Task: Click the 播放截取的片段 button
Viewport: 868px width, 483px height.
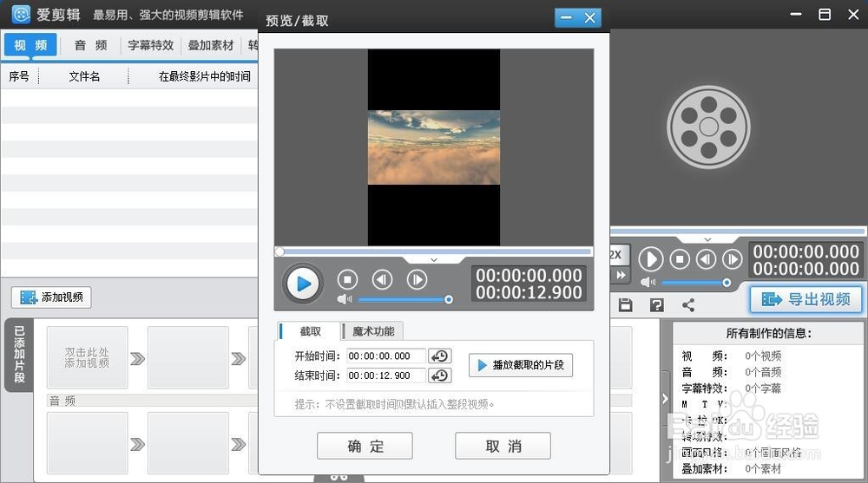Action: click(x=520, y=365)
